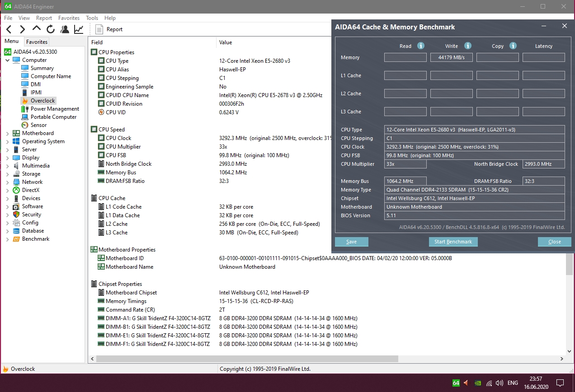This screenshot has width=575, height=392.
Task: Click the Read info icon in benchmark
Action: pos(421,46)
